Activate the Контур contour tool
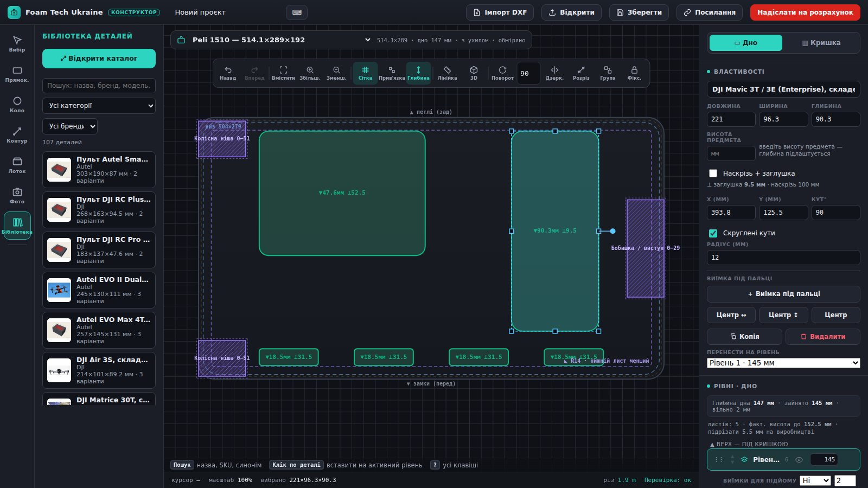Image resolution: width=868 pixels, height=488 pixels. coord(17,134)
